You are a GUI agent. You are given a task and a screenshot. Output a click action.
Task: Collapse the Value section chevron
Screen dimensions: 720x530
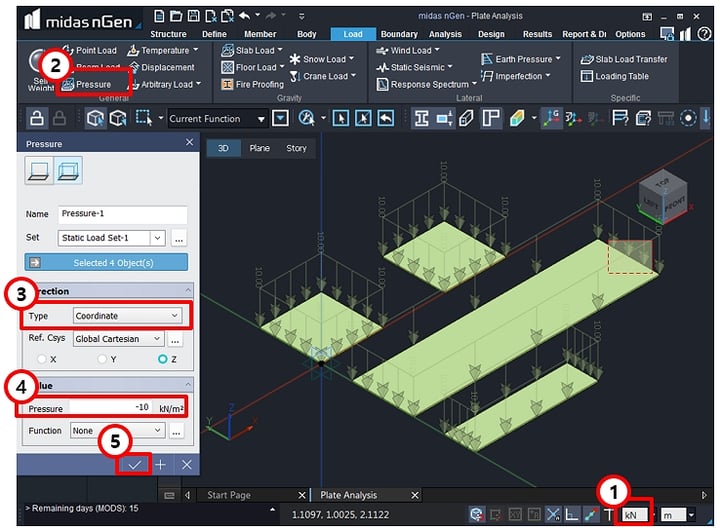(x=188, y=384)
